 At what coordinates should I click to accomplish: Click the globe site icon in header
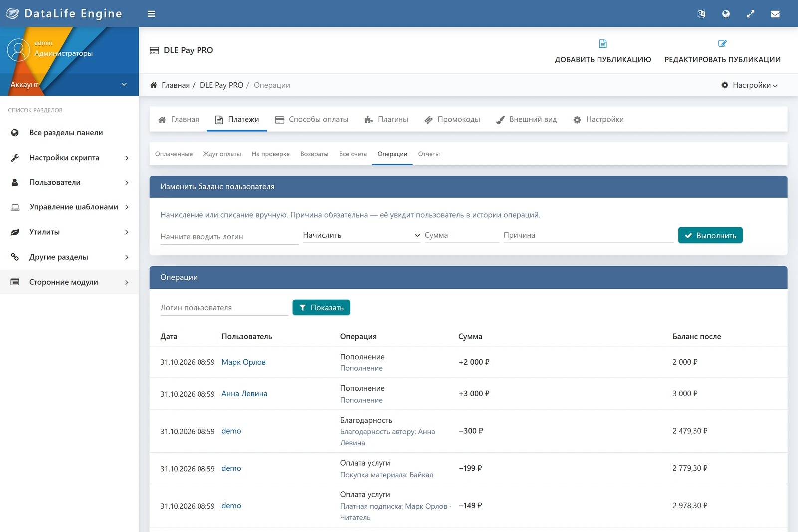pos(726,14)
